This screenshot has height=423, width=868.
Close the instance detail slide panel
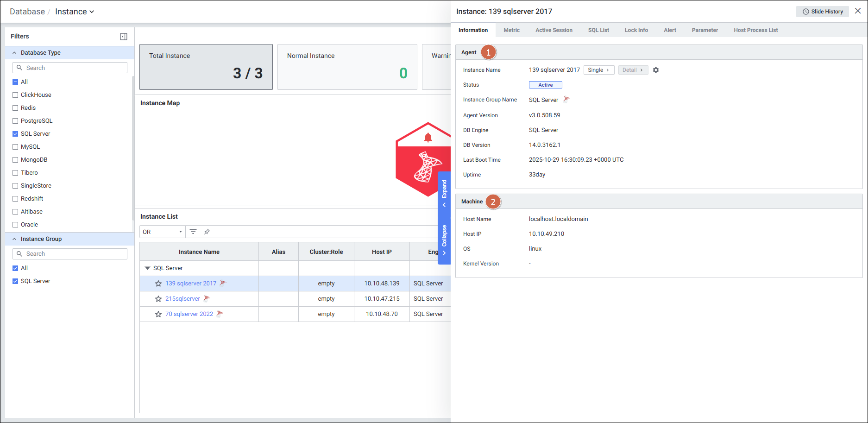858,11
